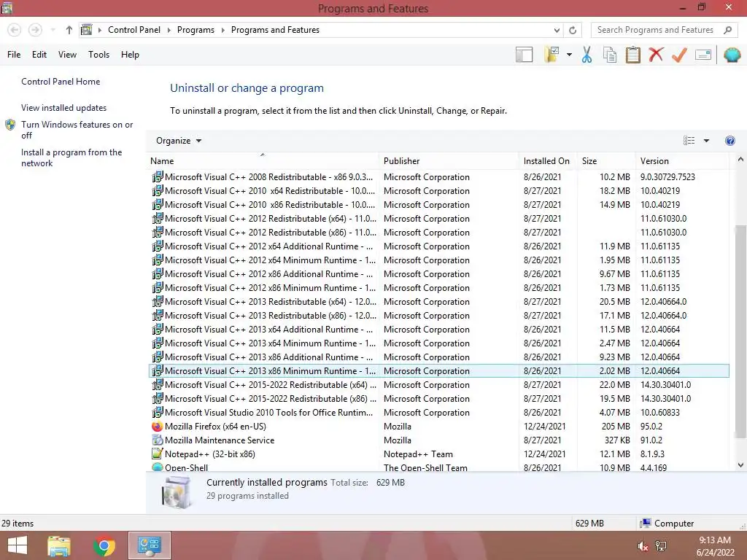Image resolution: width=747 pixels, height=560 pixels.
Task: Click the Notepad++ icon in program list
Action: click(158, 454)
